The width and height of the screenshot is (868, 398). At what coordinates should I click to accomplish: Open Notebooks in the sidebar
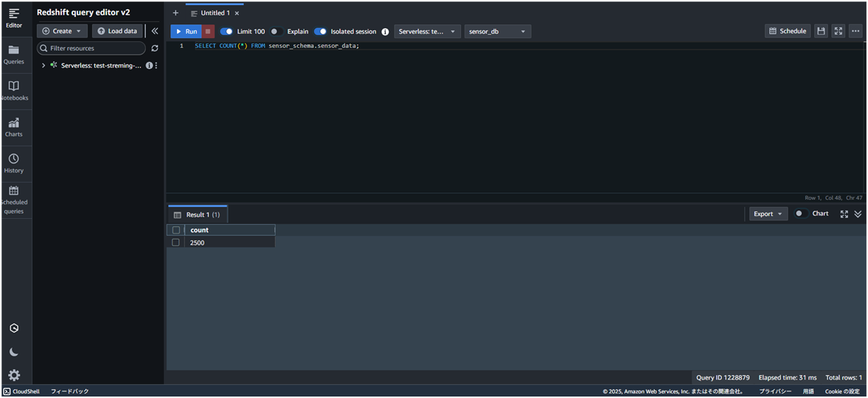(x=14, y=91)
